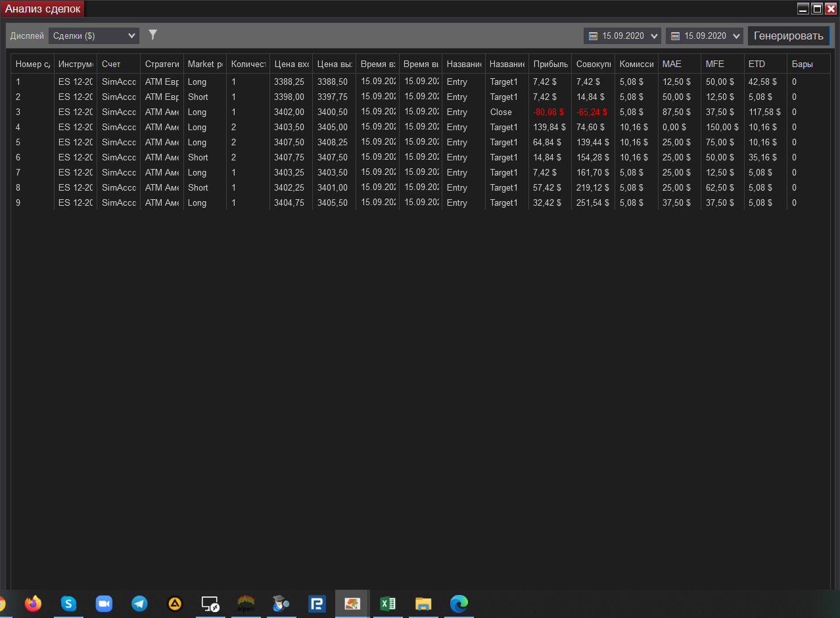Sort by Счет column header

click(118, 64)
